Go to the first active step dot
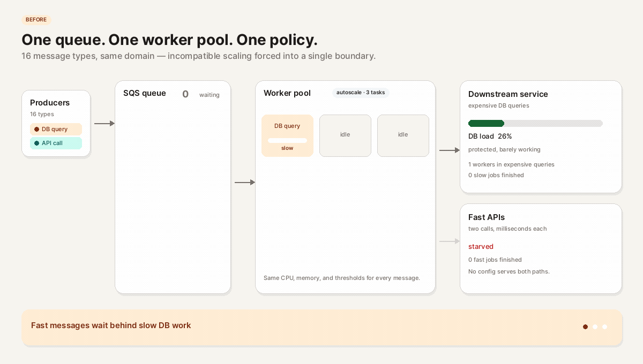643x364 pixels. pyautogui.click(x=585, y=327)
